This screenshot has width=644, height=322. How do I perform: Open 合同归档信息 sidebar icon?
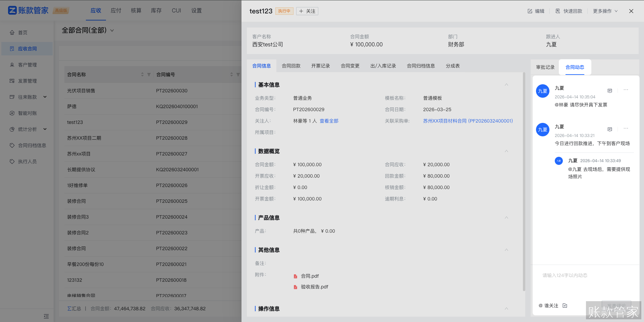point(12,145)
